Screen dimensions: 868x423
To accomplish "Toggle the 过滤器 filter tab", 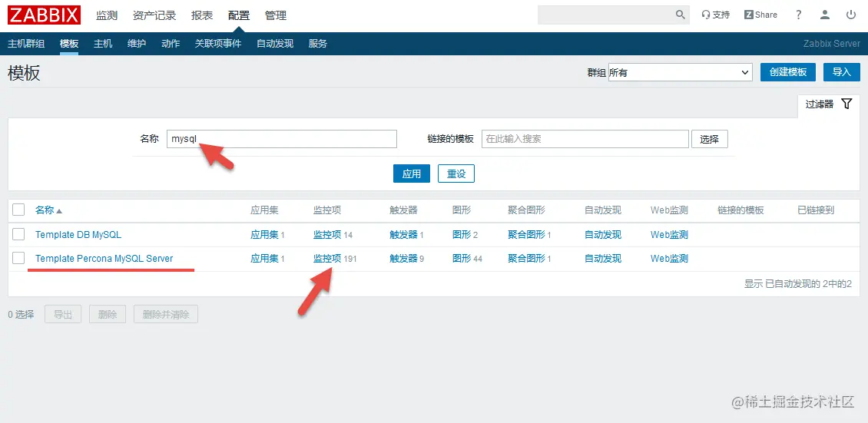I will [x=828, y=104].
